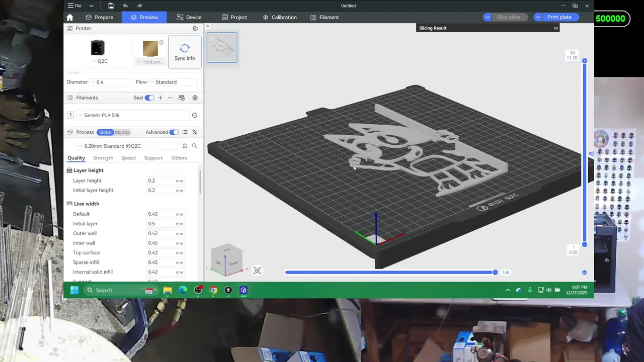
Task: Click the layers icon at bottom right
Action: coord(584,273)
